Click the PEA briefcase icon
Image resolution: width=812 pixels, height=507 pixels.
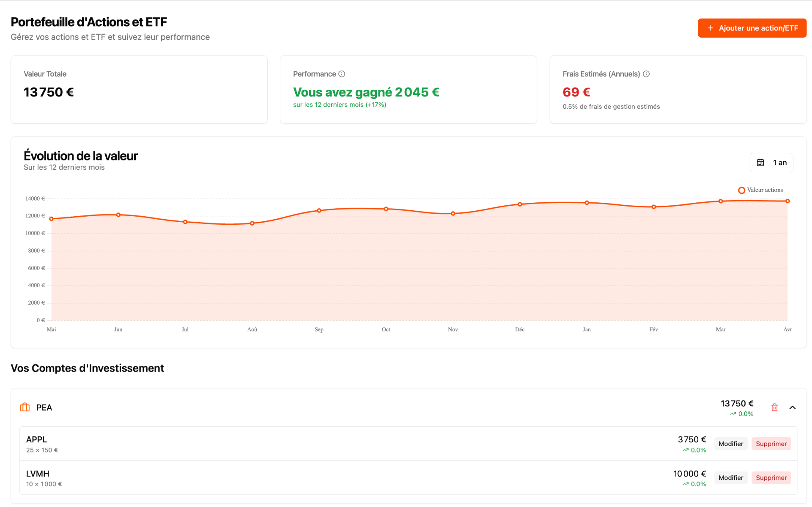[x=25, y=407]
